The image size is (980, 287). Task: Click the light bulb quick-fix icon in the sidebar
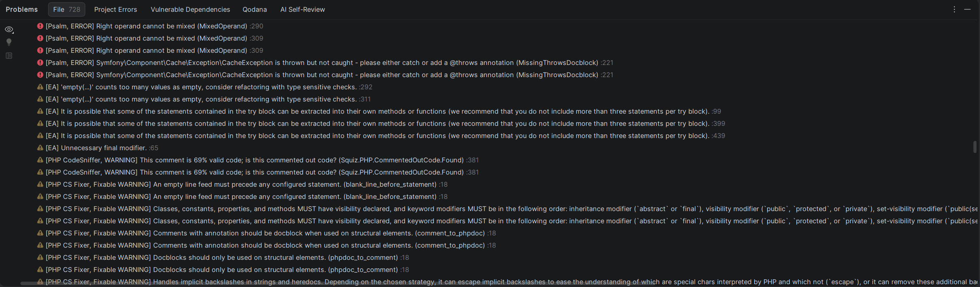point(9,42)
